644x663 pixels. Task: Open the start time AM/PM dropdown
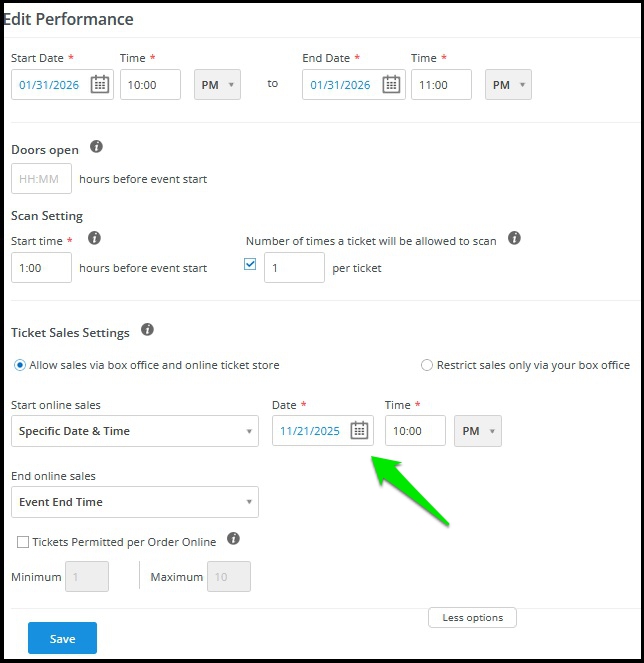point(217,85)
